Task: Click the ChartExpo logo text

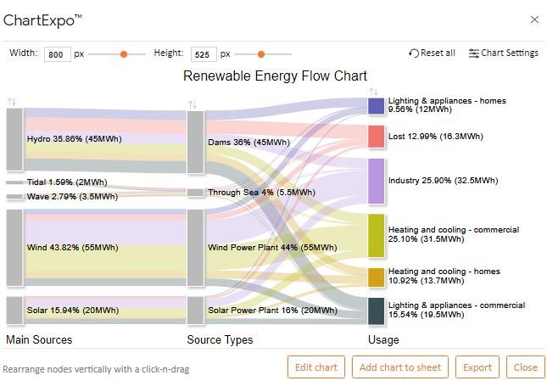Action: pyautogui.click(x=42, y=20)
